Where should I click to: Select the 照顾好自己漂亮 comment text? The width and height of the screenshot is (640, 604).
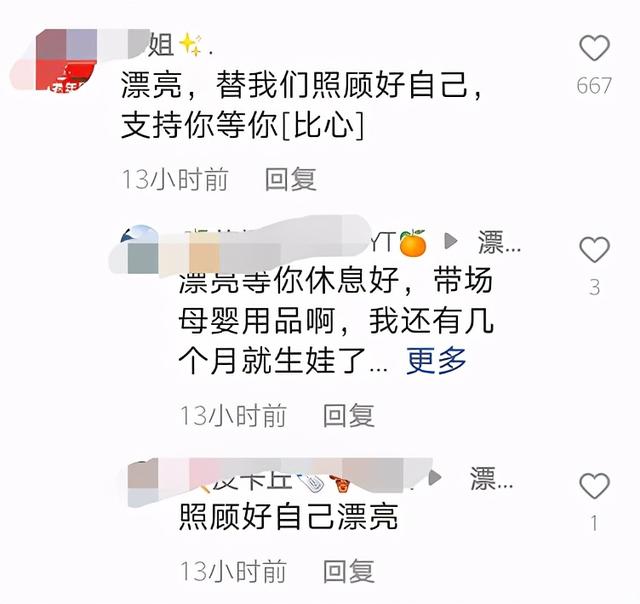(x=289, y=517)
